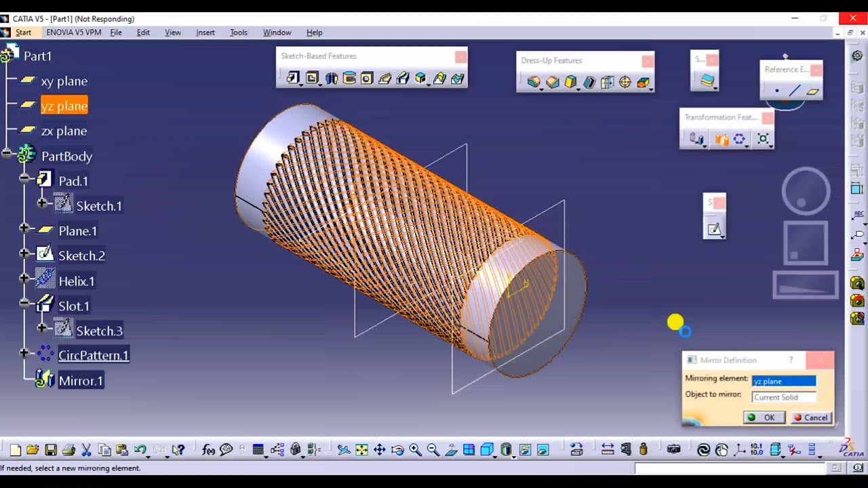Select the Scaling tool icon
This screenshot has width=868, height=488.
coord(763,139)
